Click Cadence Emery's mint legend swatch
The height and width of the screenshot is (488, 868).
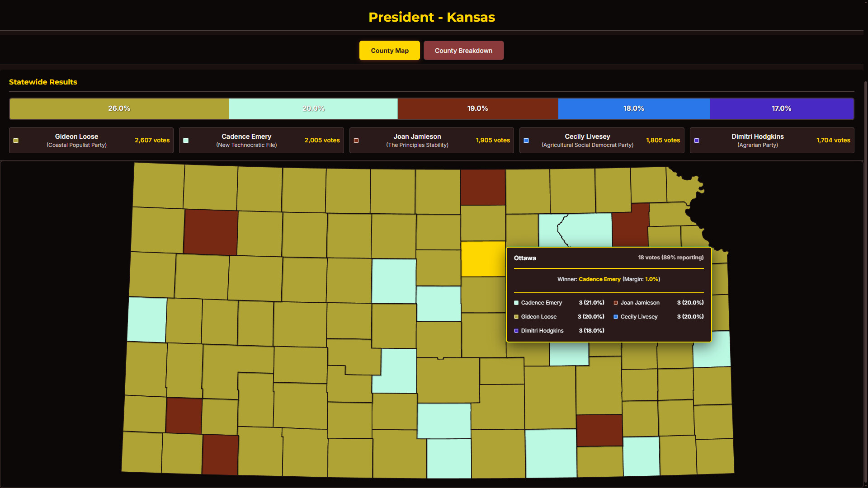coord(186,141)
